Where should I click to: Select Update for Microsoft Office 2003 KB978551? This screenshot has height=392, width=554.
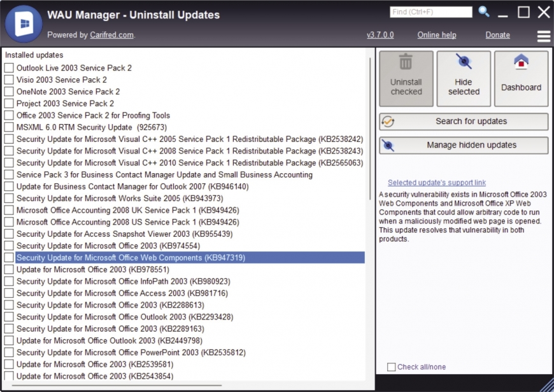pyautogui.click(x=93, y=269)
